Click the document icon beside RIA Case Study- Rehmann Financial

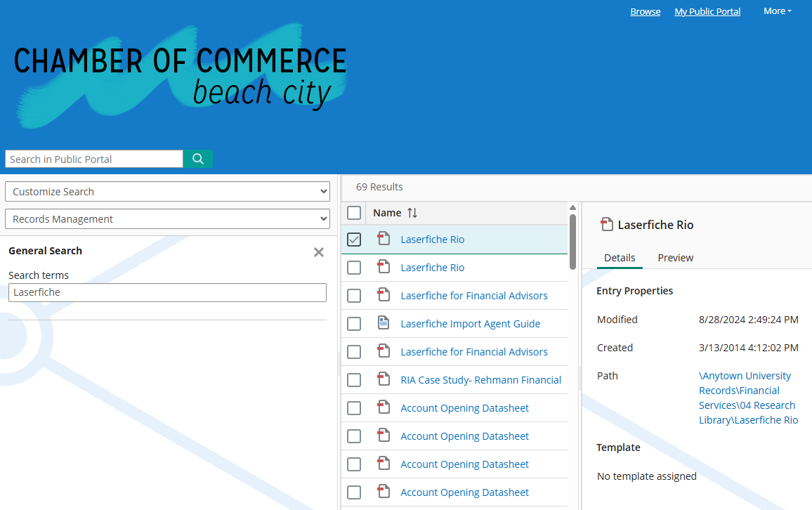pyautogui.click(x=384, y=379)
